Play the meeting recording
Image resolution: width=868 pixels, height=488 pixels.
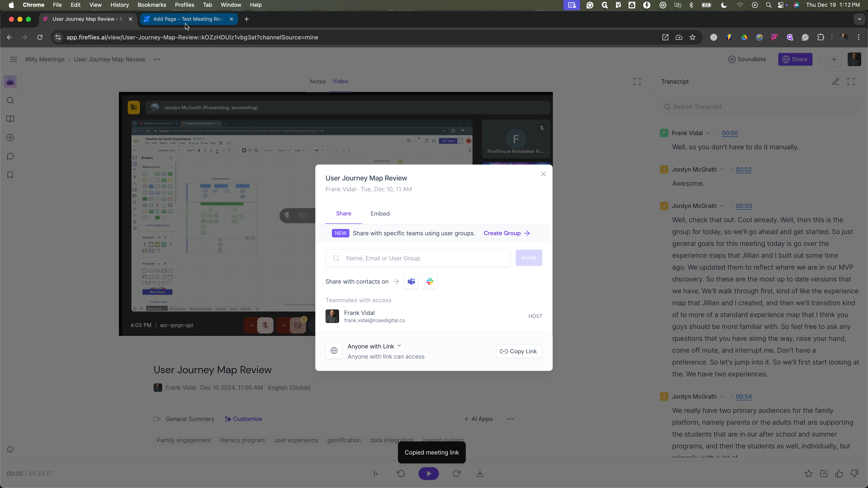429,474
